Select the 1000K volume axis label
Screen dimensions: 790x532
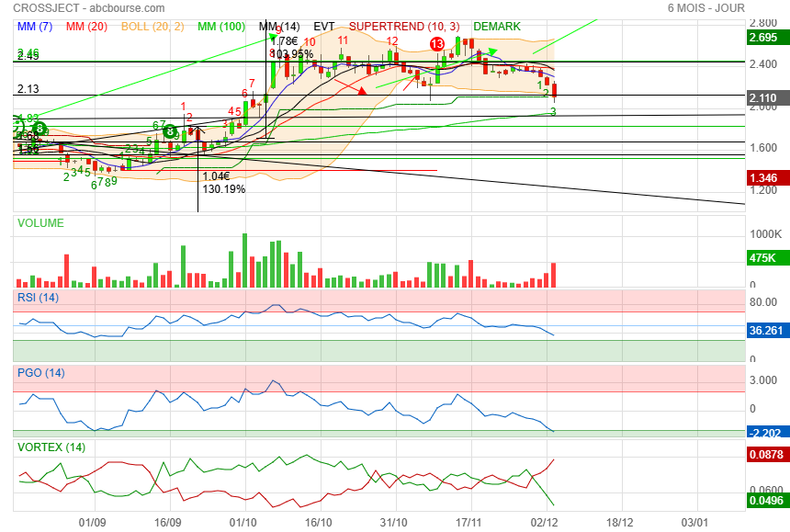pyautogui.click(x=766, y=233)
